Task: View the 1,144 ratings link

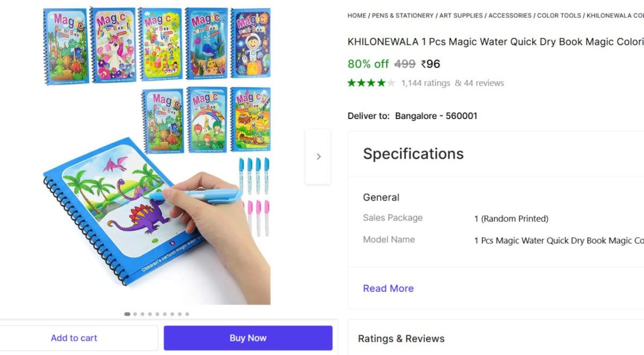Action: coord(426,83)
